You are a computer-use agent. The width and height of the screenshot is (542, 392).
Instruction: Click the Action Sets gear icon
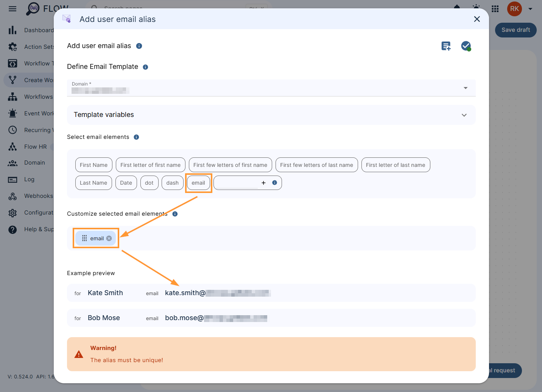coord(12,47)
